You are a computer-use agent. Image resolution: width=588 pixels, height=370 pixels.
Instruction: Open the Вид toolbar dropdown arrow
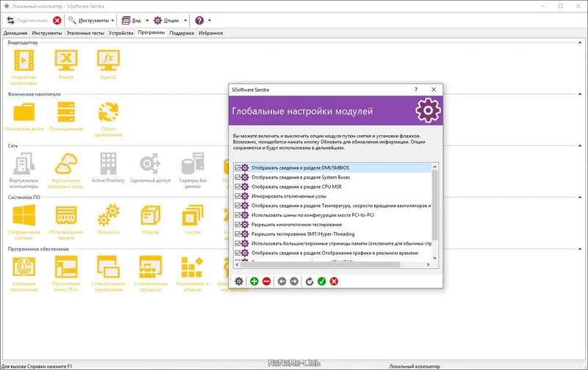point(147,21)
